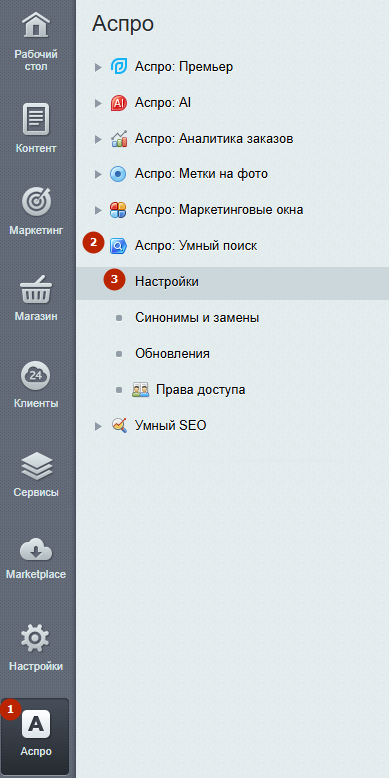Image resolution: width=389 pixels, height=778 pixels.
Task: Expand the Умный SEO tree node
Action: pyautogui.click(x=98, y=426)
